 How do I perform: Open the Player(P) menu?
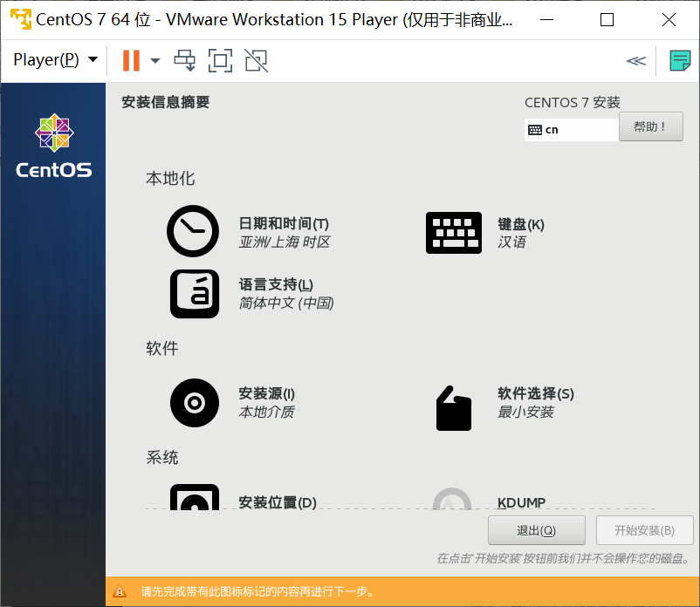pyautogui.click(x=55, y=60)
